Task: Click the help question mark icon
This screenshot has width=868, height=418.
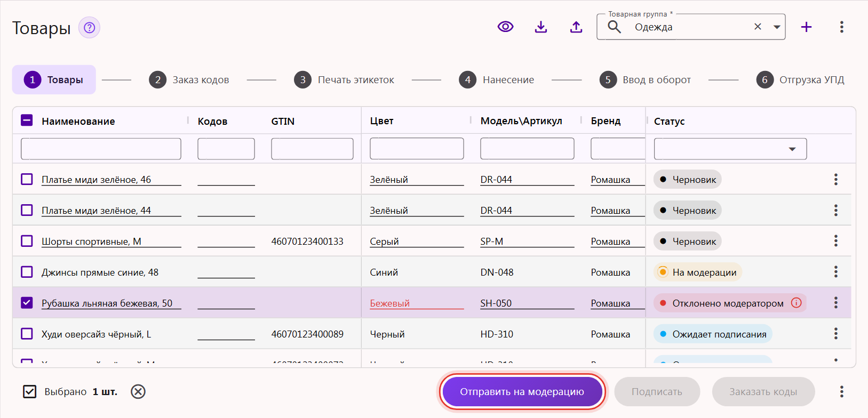Action: pos(89,27)
